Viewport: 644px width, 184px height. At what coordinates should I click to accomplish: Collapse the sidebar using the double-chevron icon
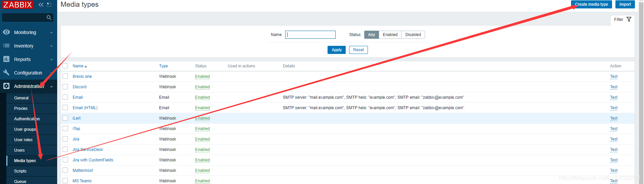[x=41, y=5]
